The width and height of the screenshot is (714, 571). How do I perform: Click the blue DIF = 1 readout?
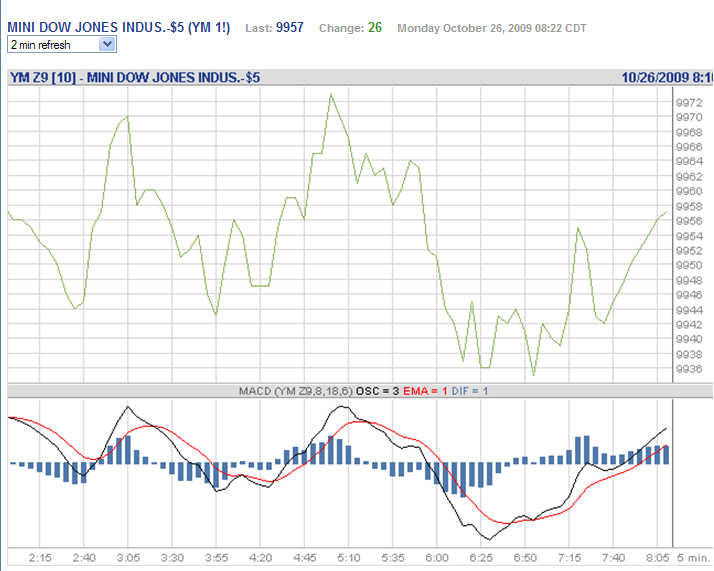point(469,391)
